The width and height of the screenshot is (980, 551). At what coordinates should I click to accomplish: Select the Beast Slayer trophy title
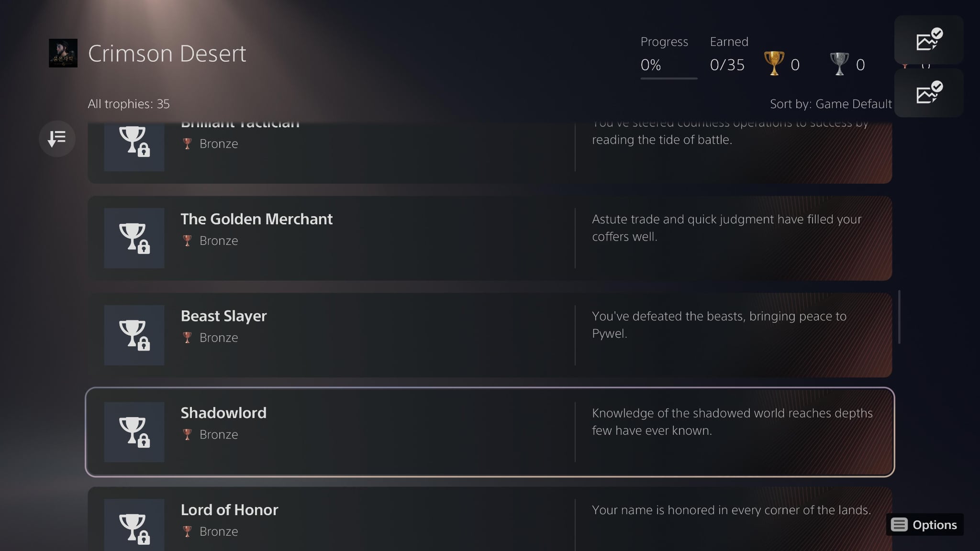click(223, 316)
